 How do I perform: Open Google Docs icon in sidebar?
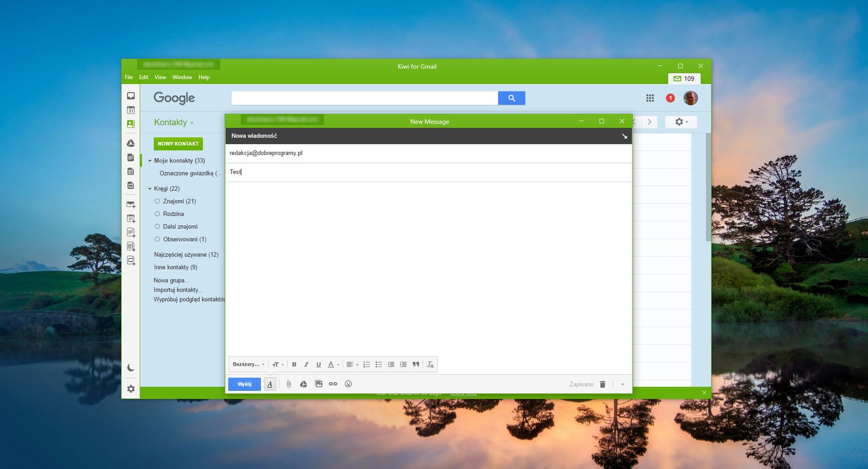click(131, 157)
